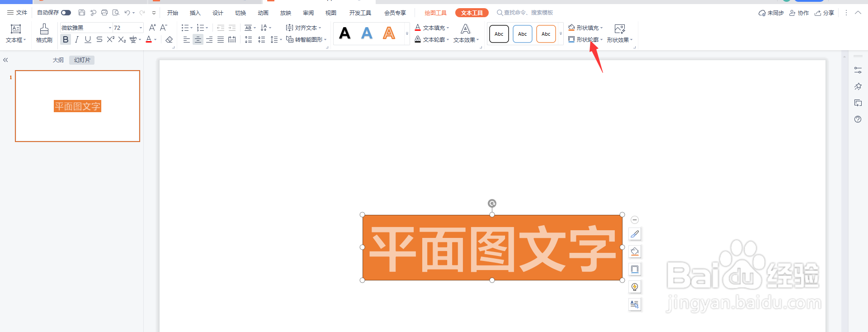The image size is (868, 332).
Task: Click the Save icon in quick access toolbar
Action: pyautogui.click(x=82, y=13)
